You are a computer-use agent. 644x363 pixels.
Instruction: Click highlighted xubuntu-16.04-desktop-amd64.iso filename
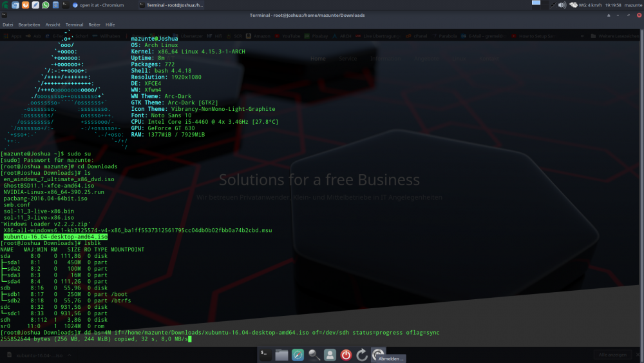tap(55, 237)
